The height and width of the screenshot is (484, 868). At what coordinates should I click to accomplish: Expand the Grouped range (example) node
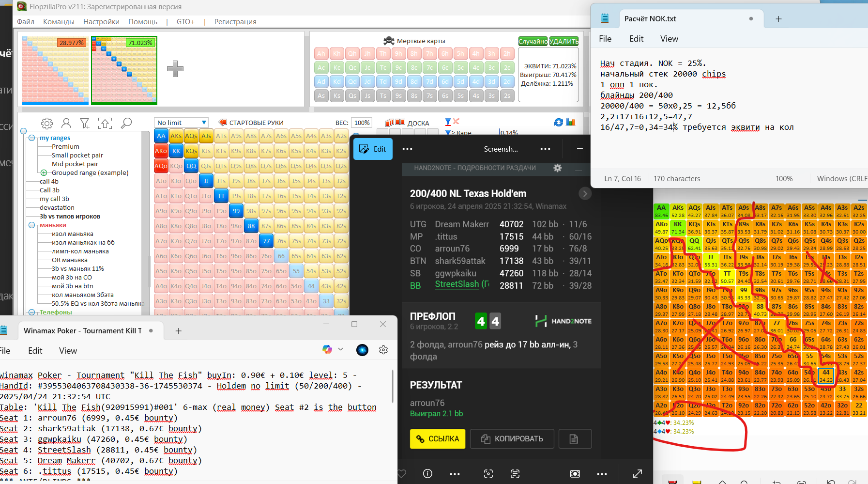point(44,173)
